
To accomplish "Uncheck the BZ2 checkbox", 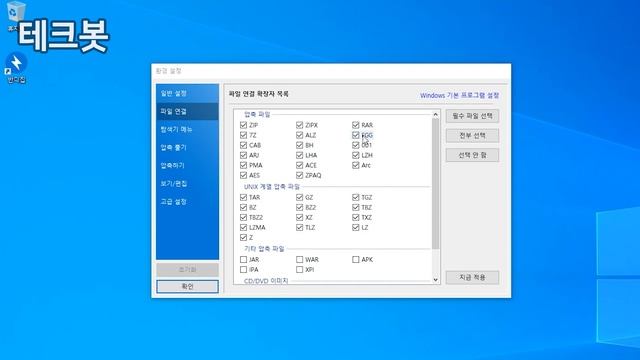I will (300, 207).
